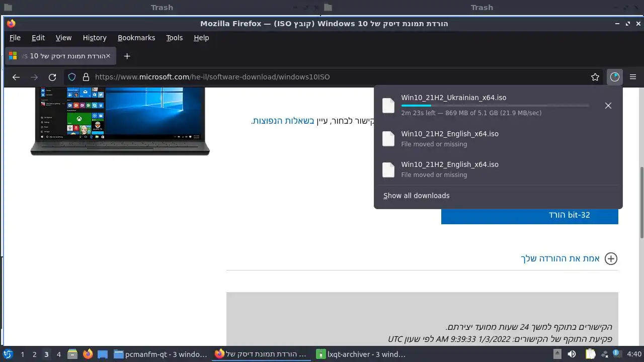
Task: Open the View menu
Action: pyautogui.click(x=63, y=38)
